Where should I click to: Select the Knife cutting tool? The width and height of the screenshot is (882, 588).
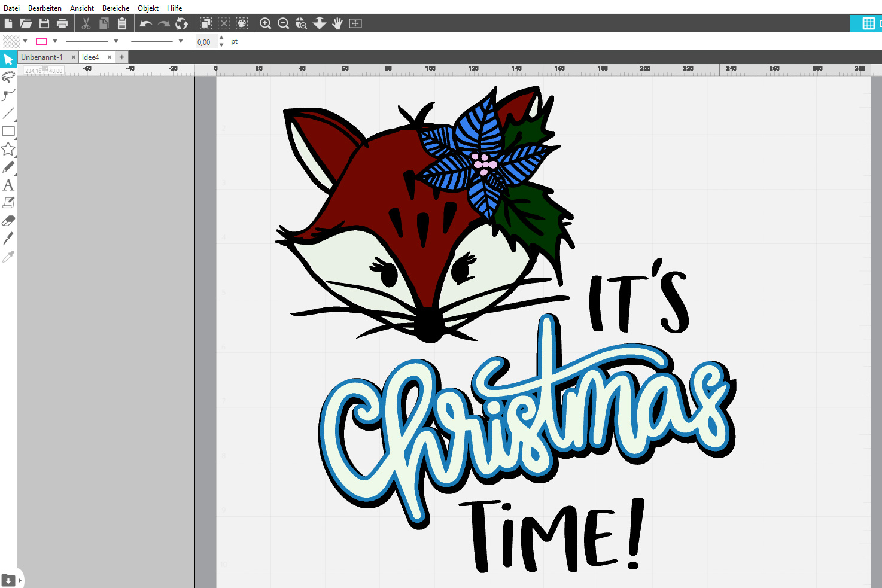point(8,239)
